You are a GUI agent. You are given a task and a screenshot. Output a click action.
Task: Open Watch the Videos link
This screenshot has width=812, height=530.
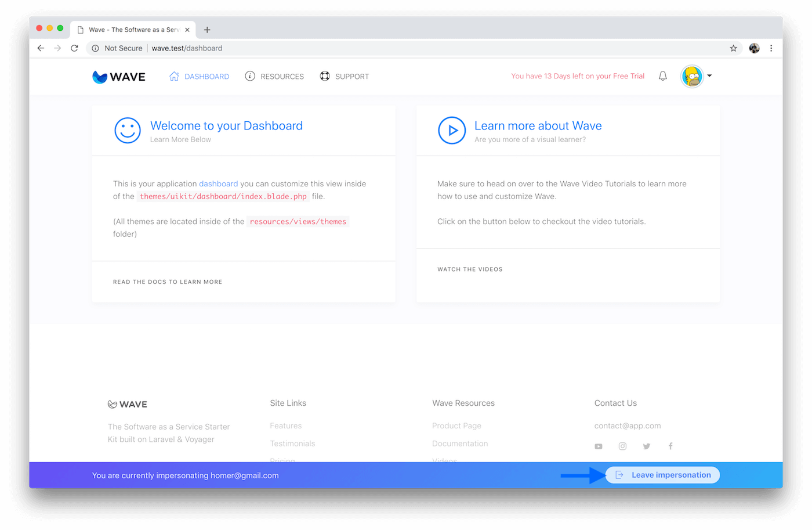(x=470, y=269)
